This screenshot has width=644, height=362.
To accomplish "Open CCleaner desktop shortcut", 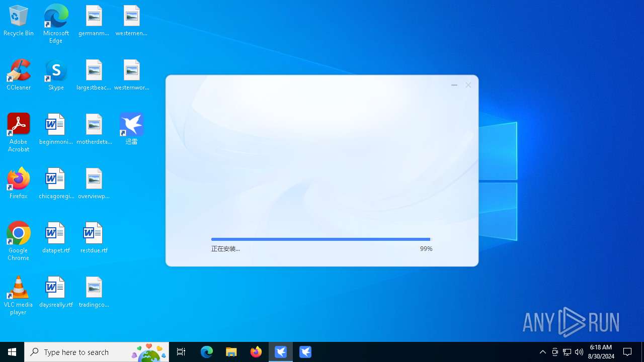I will (19, 75).
